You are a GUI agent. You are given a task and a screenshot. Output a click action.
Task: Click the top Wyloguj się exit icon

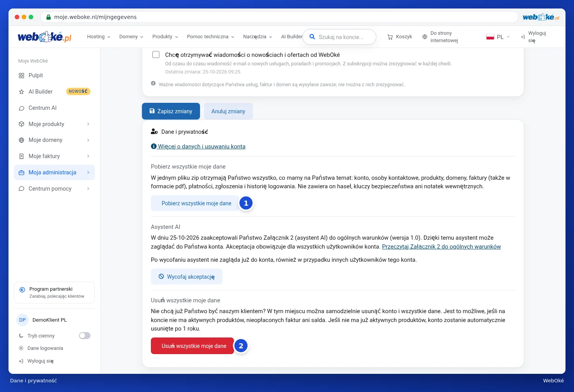click(523, 37)
